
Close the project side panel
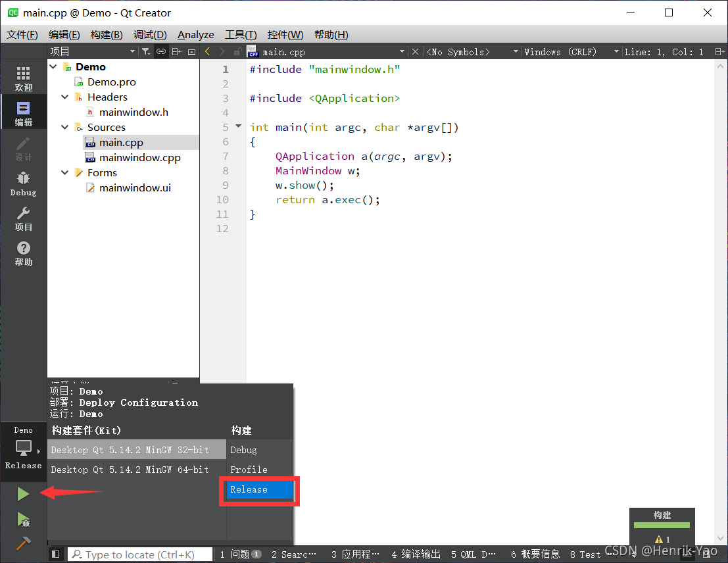[x=191, y=51]
